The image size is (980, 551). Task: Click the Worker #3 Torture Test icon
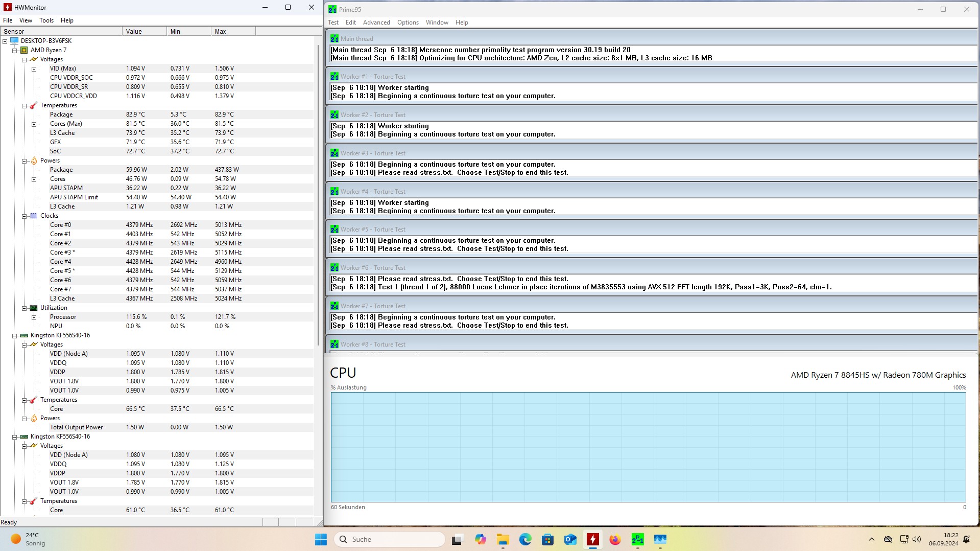[334, 153]
